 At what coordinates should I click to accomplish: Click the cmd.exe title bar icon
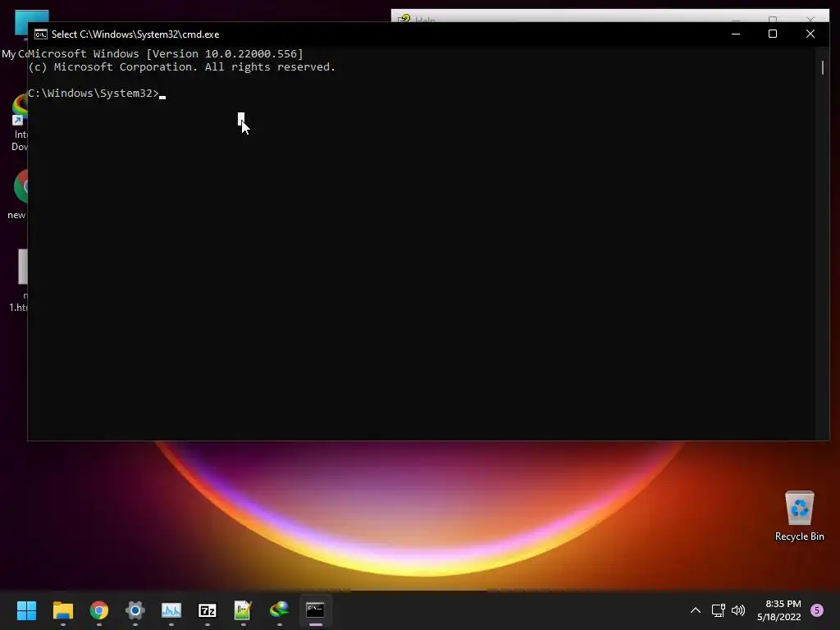41,34
